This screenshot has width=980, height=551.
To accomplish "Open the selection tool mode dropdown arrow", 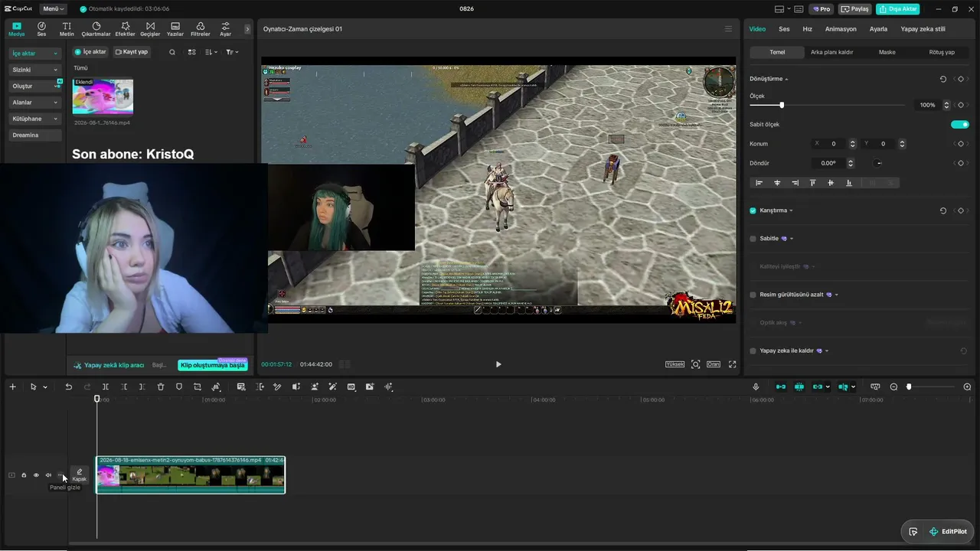I will 45,387.
